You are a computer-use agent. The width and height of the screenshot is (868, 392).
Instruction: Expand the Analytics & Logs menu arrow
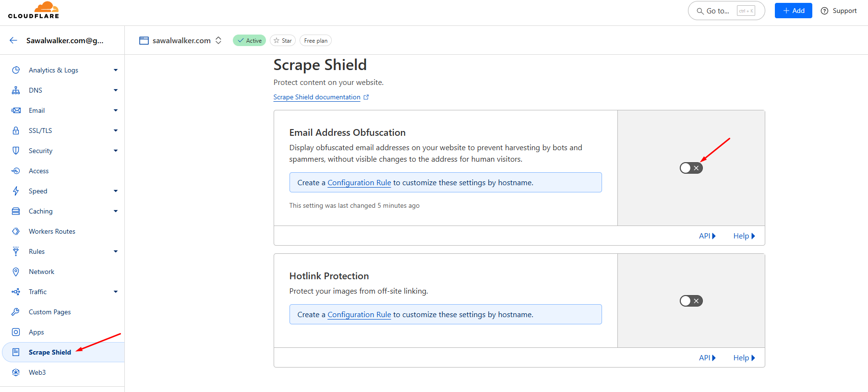click(116, 70)
